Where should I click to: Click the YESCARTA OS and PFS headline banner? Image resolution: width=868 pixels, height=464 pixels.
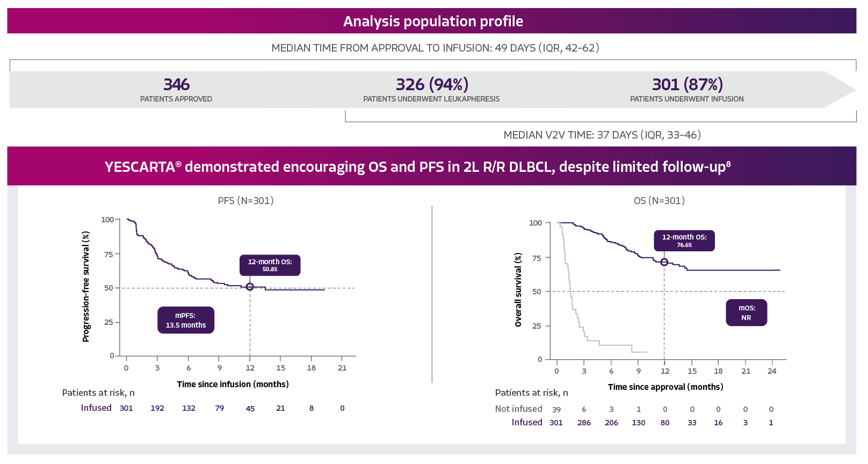point(432,166)
